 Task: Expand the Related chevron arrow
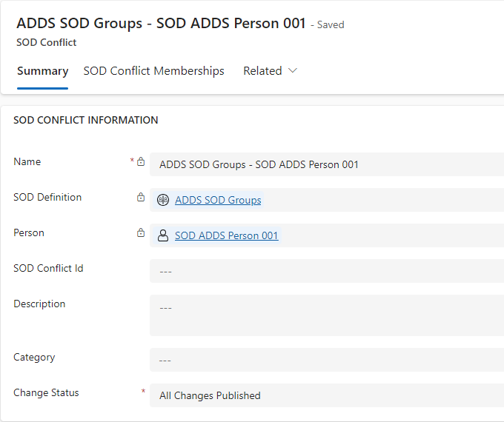click(293, 71)
